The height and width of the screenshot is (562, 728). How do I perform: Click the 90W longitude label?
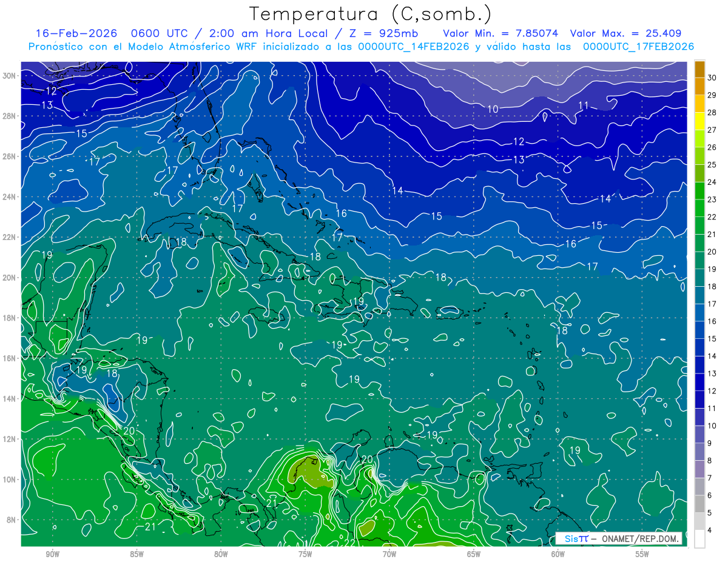coord(52,554)
